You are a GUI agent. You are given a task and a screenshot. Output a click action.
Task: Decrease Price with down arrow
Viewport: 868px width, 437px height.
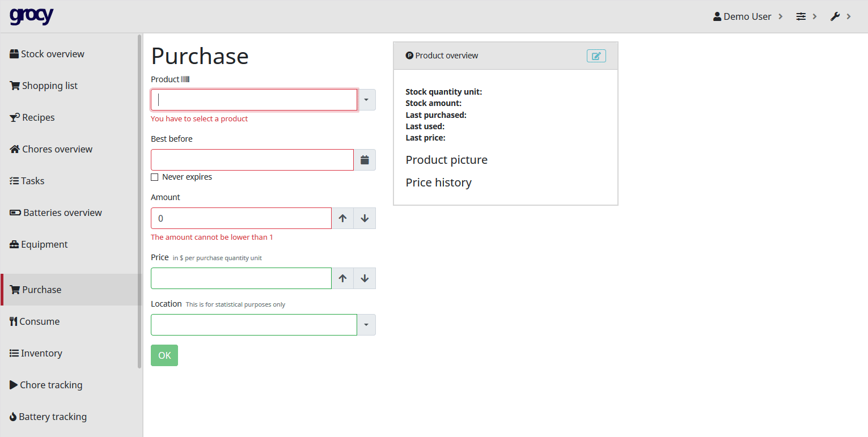[x=365, y=278]
